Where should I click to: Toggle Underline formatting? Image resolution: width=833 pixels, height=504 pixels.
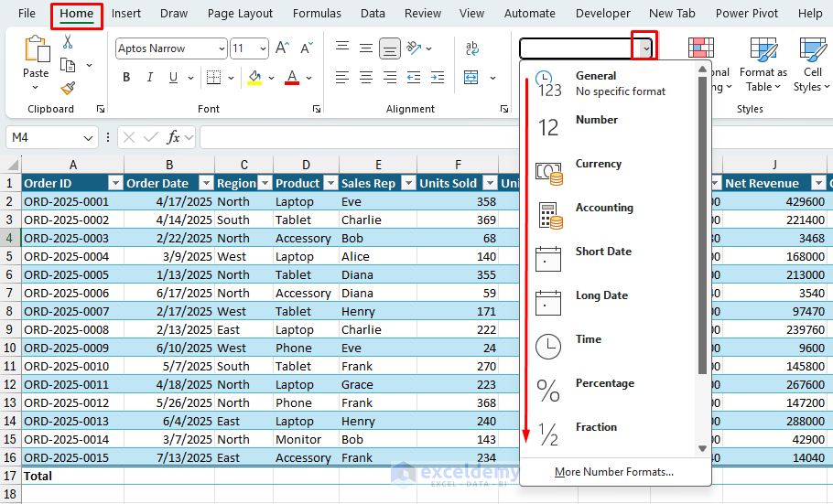[173, 78]
